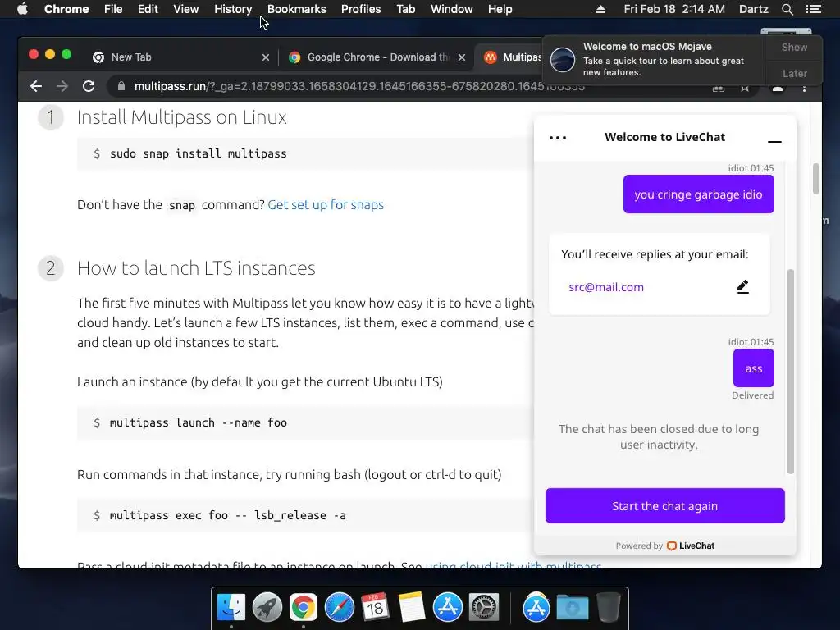
Task: Click the ass message bubble
Action: [753, 368]
